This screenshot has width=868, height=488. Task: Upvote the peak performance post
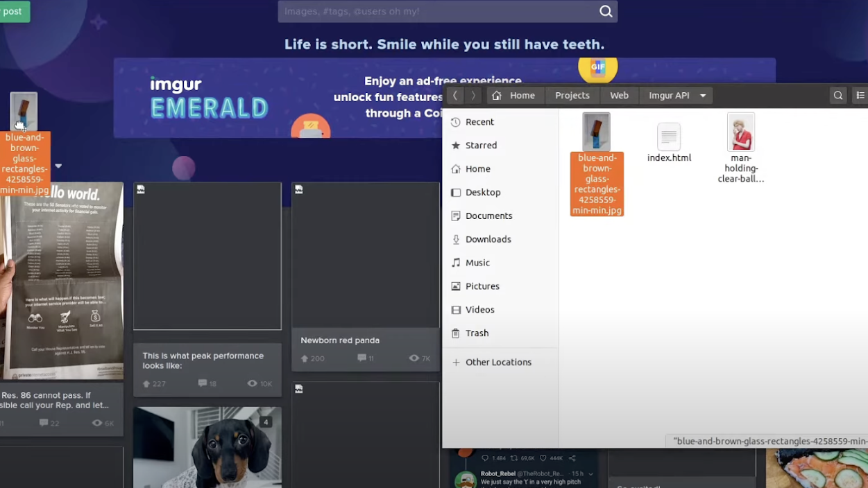click(x=145, y=383)
